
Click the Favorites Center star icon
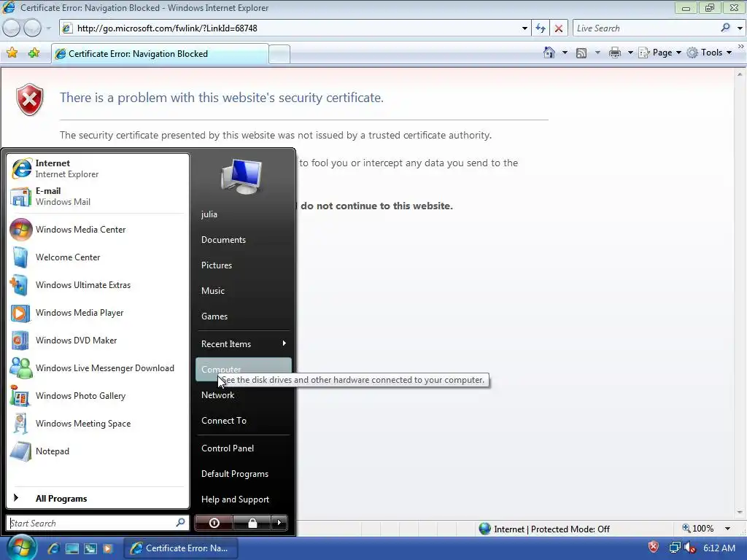point(12,52)
